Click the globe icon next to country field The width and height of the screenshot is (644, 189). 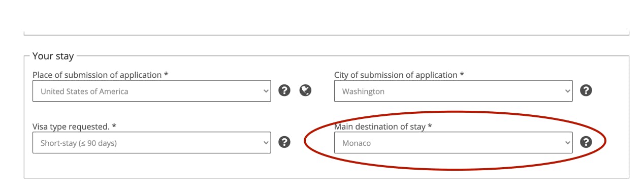(x=305, y=90)
